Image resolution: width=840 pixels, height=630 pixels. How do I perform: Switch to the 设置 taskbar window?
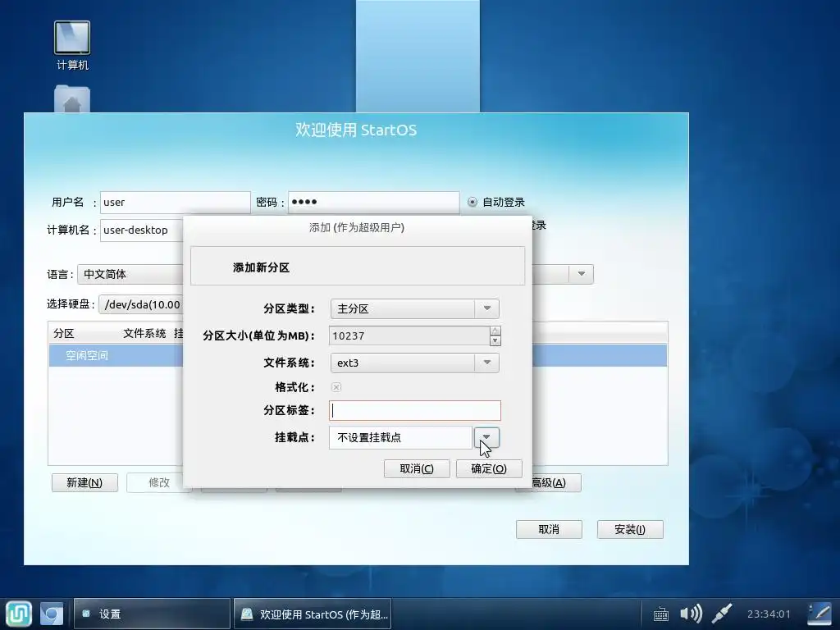click(x=152, y=614)
